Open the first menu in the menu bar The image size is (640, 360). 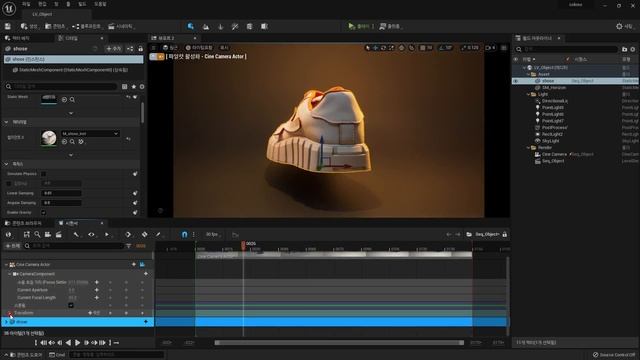click(26, 4)
